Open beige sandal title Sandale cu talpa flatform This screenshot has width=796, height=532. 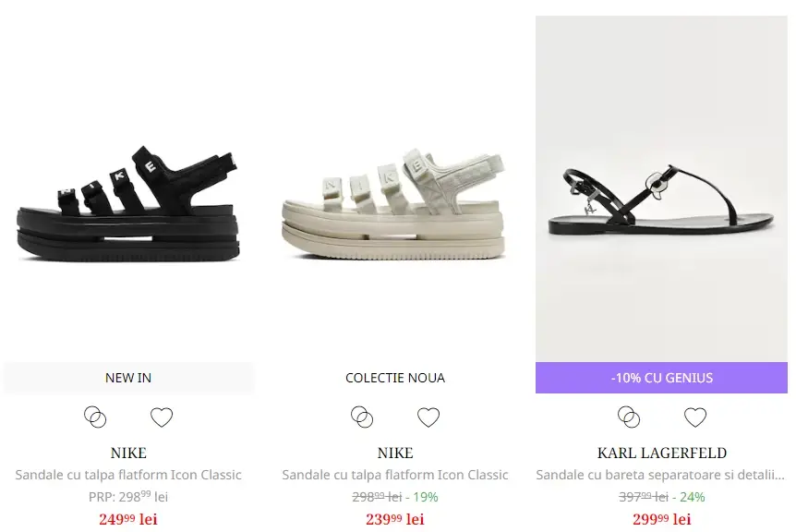pos(395,475)
